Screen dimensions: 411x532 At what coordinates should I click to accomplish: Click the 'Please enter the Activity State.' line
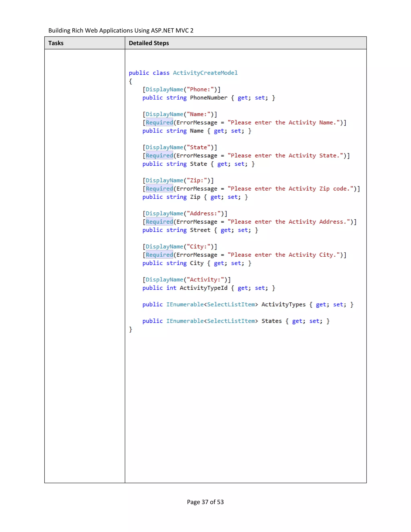pyautogui.click(x=246, y=156)
